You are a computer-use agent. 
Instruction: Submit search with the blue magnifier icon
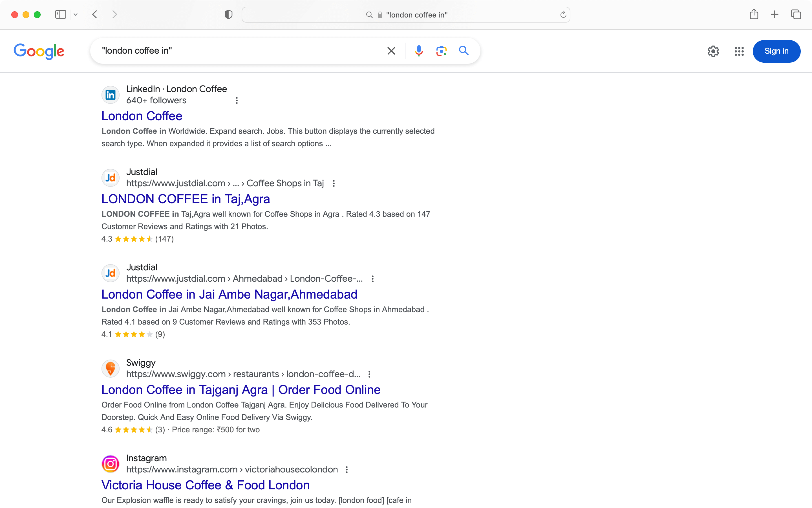(464, 51)
